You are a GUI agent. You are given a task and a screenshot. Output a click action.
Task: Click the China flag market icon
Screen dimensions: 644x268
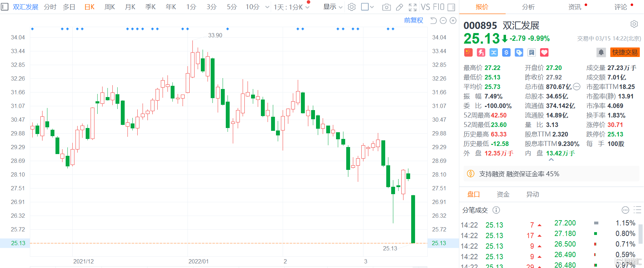tap(468, 52)
